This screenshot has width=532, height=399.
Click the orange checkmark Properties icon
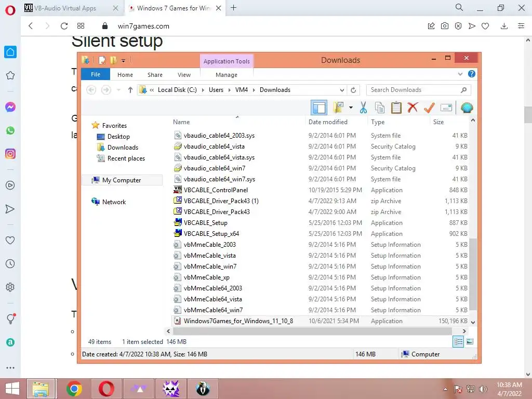429,108
